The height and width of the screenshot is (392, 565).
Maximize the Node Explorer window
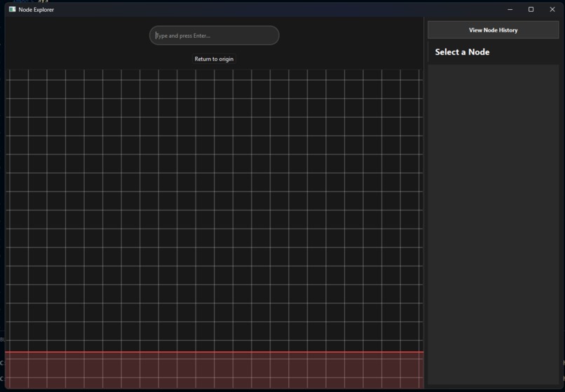point(531,9)
